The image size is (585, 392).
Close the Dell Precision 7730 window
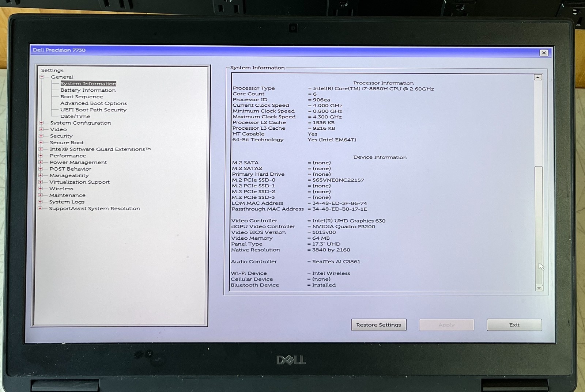(544, 53)
